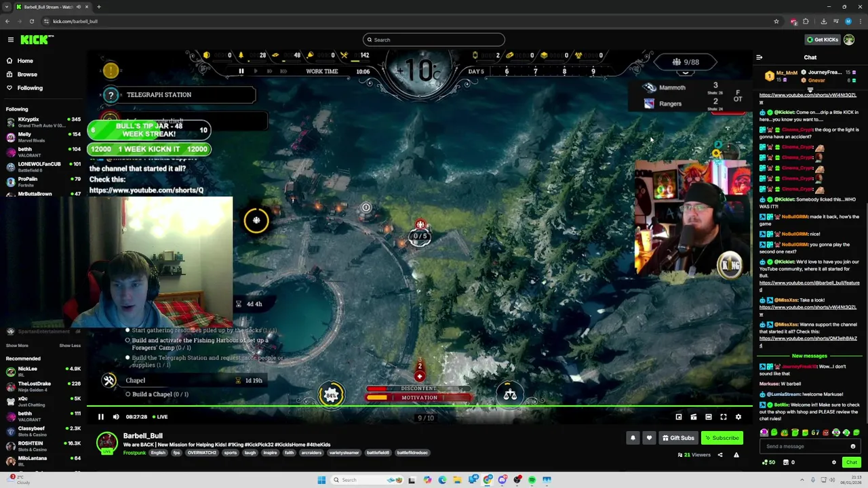Reload the page
Screen dimensions: 868x488
pyautogui.click(x=32, y=21)
